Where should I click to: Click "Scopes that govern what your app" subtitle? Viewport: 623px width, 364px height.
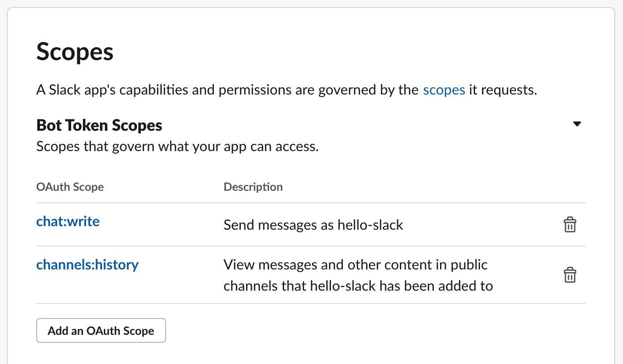pyautogui.click(x=177, y=147)
